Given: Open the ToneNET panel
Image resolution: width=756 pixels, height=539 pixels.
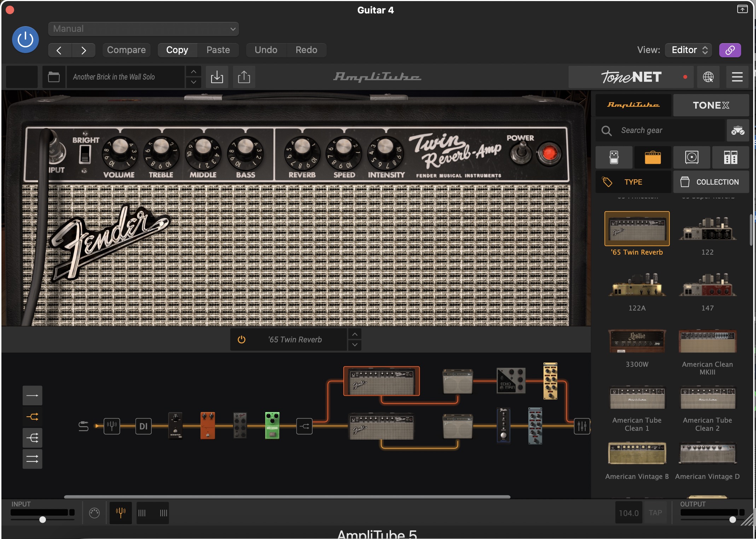Looking at the screenshot, I should coord(631,77).
